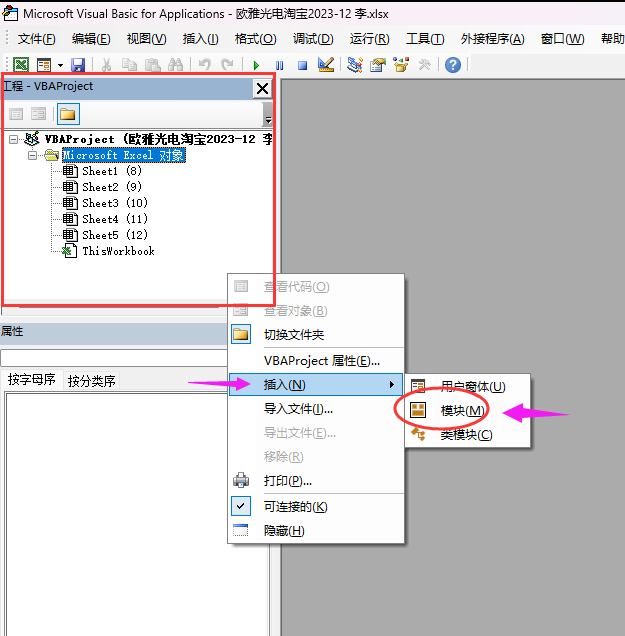Choose 打印(P)... in context menu
Image resolution: width=625 pixels, height=636 pixels.
point(316,481)
